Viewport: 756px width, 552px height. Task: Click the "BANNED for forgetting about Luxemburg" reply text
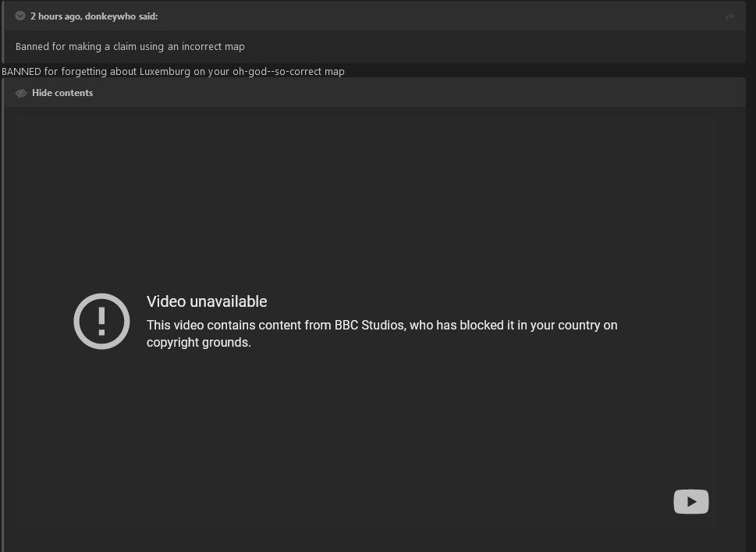coord(173,71)
